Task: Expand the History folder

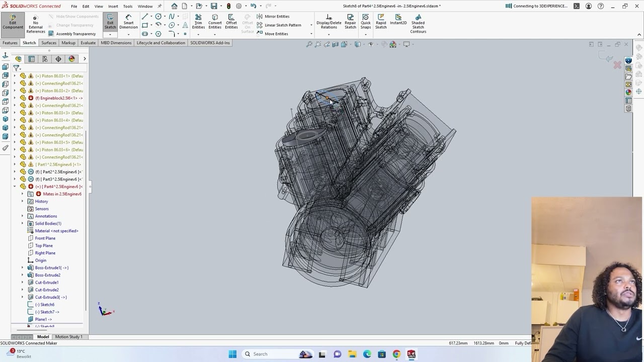Action: coord(22,201)
